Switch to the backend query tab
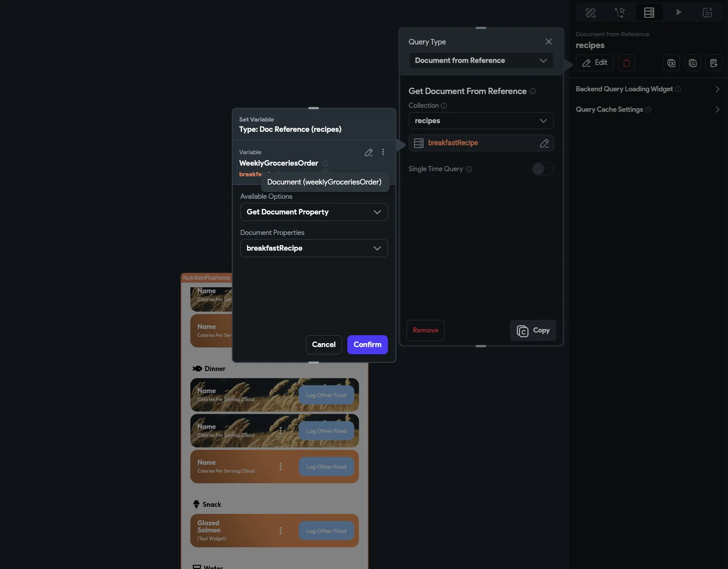The width and height of the screenshot is (728, 569). pyautogui.click(x=649, y=13)
